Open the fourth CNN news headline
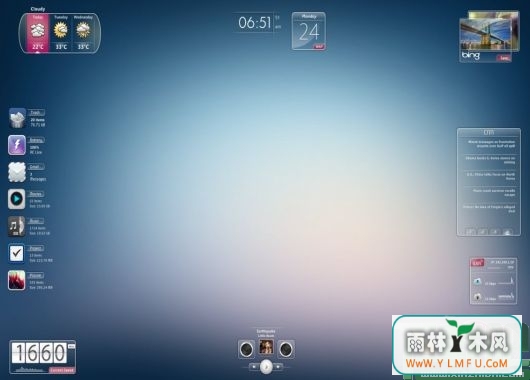Viewport: 530px width, 380px height. pos(493,193)
